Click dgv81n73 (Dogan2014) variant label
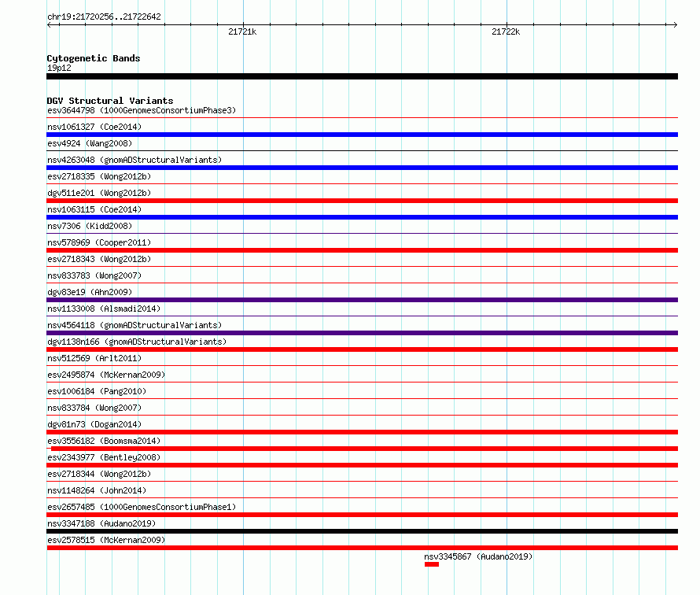Screen dimensions: 700x595 point(94,424)
